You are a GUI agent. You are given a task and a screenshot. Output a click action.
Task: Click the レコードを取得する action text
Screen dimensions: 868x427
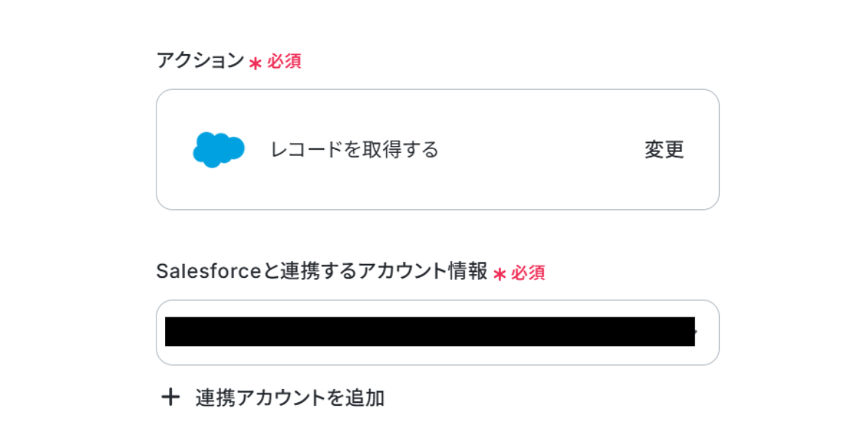354,150
